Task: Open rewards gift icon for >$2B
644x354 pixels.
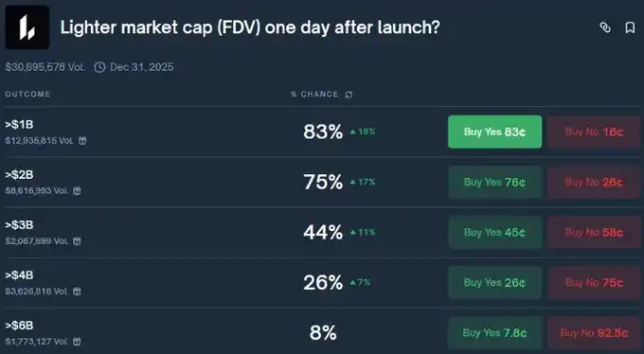Action: pos(77,191)
